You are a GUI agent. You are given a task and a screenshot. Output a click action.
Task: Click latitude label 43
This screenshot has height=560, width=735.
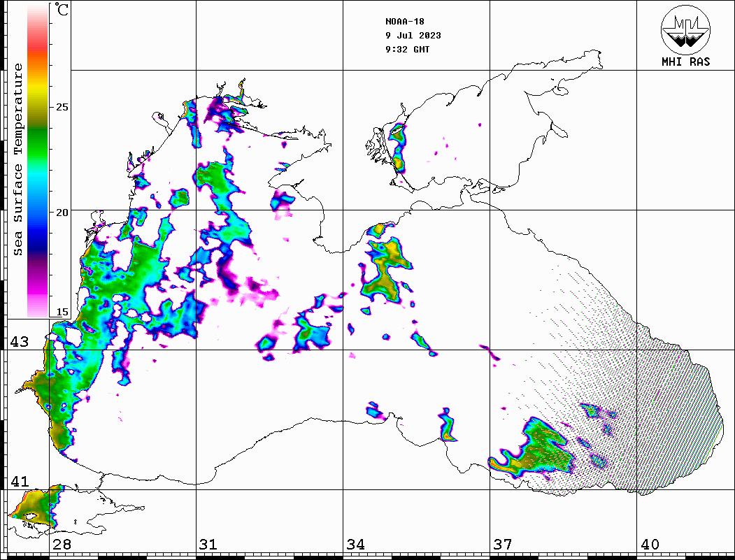[19, 342]
